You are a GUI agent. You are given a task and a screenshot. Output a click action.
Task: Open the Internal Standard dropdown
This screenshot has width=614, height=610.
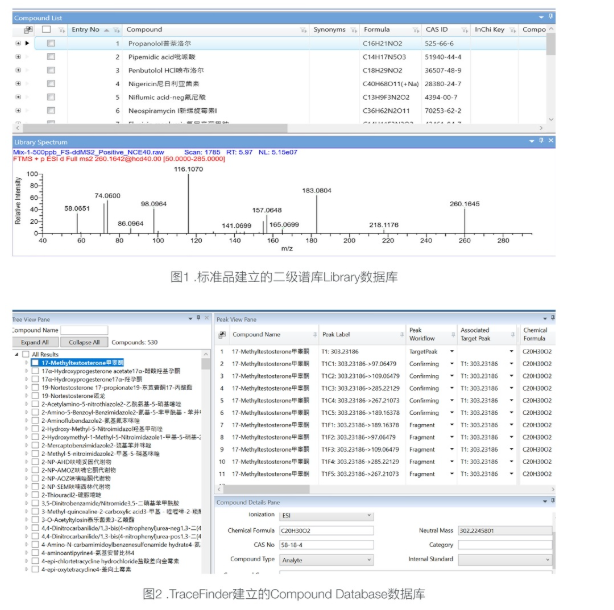547,560
